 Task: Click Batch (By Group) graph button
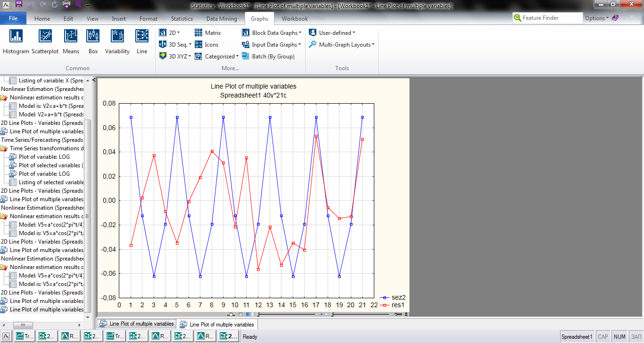[x=268, y=57]
